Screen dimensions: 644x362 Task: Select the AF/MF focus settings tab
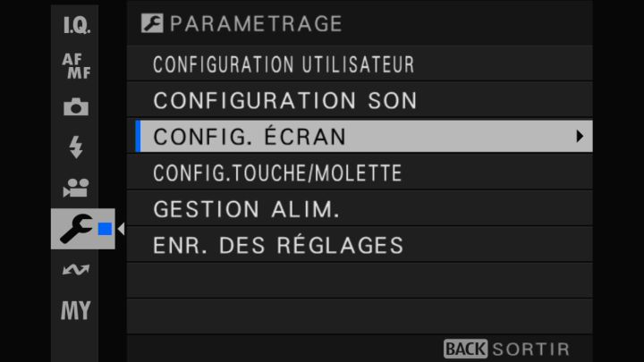pos(76,66)
